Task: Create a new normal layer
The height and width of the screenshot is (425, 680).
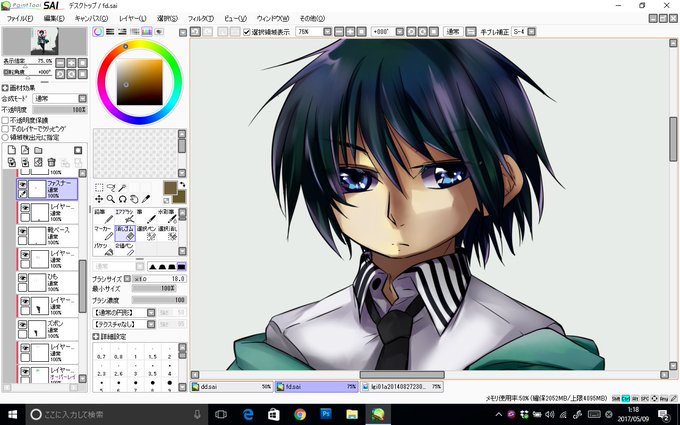Action: click(x=12, y=150)
